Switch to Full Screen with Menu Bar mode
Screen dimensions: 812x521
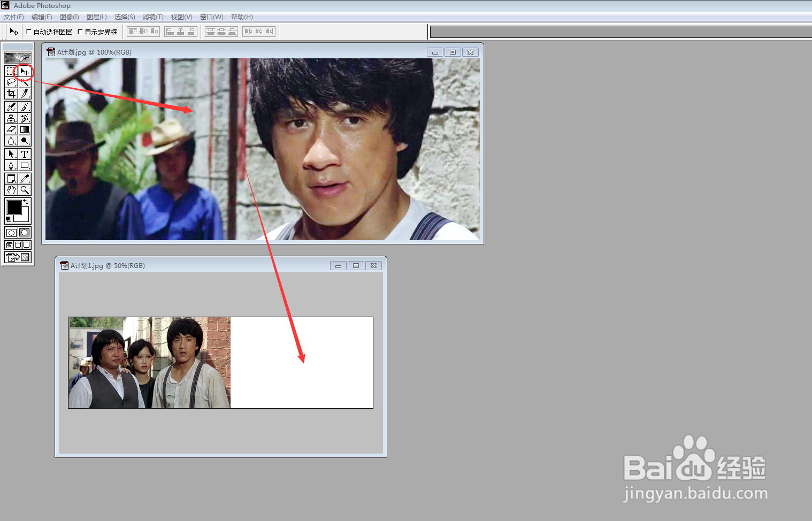[18, 245]
